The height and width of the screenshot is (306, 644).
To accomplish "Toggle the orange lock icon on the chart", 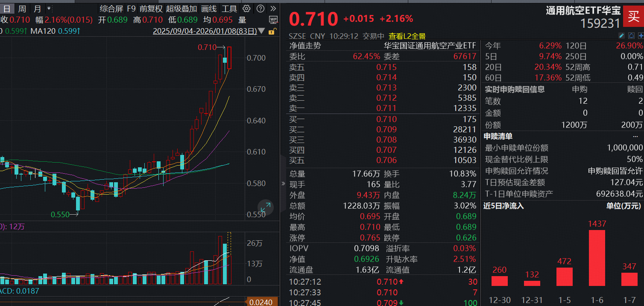I will tap(272, 32).
